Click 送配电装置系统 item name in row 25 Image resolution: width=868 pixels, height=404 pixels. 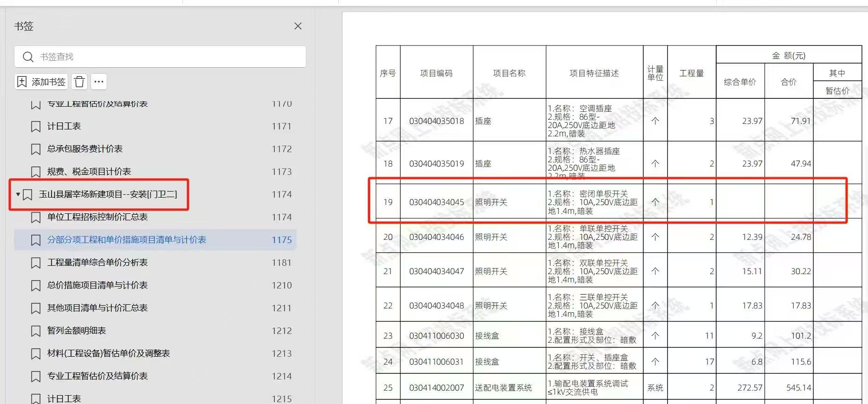(503, 388)
